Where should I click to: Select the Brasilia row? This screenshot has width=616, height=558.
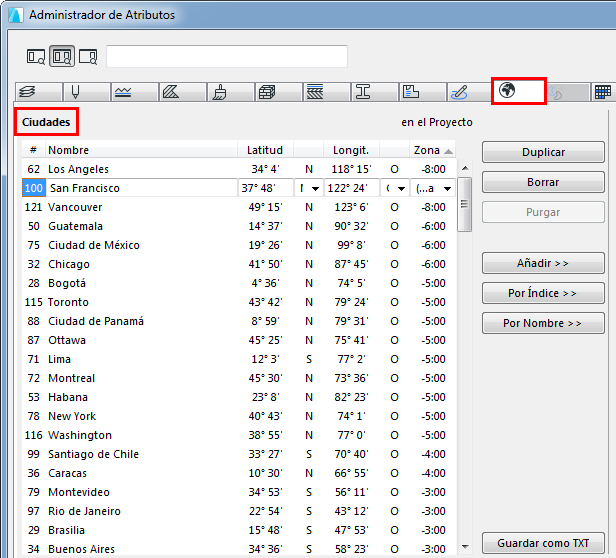(239, 530)
